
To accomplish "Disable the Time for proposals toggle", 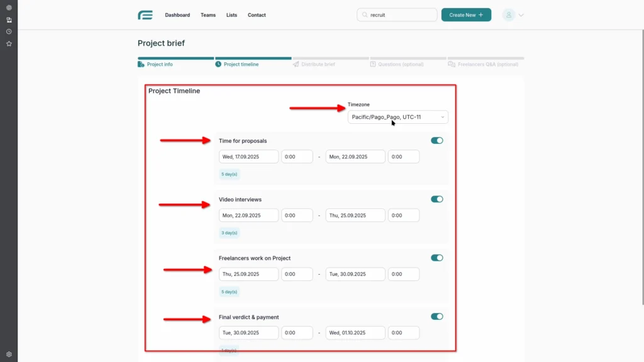I will (436, 140).
